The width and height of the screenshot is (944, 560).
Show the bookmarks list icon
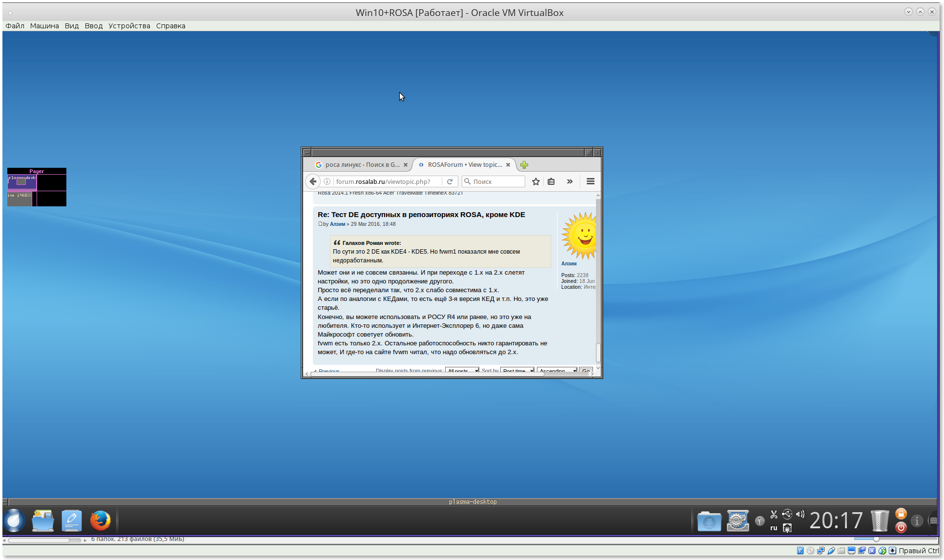pos(551,181)
